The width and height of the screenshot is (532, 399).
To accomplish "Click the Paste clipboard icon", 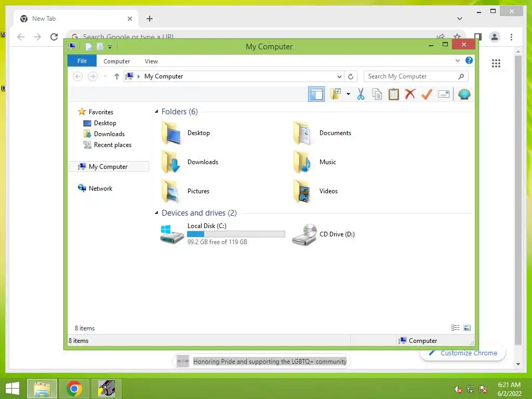I will tap(394, 94).
